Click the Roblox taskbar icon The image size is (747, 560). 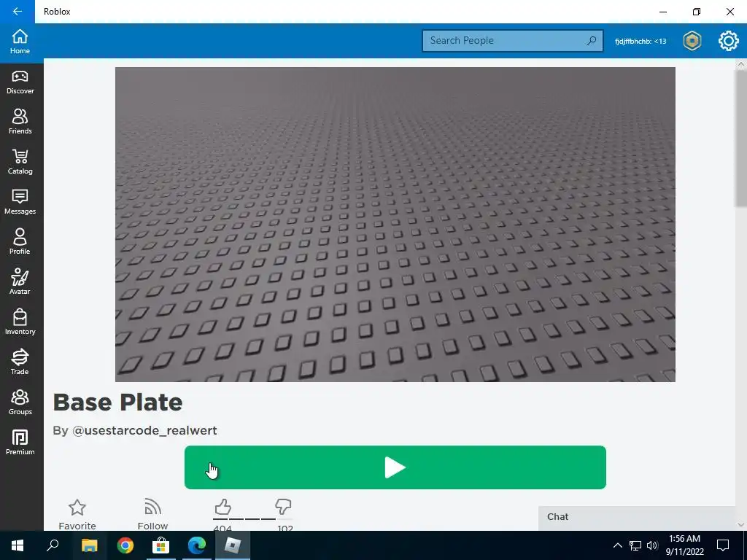(233, 545)
